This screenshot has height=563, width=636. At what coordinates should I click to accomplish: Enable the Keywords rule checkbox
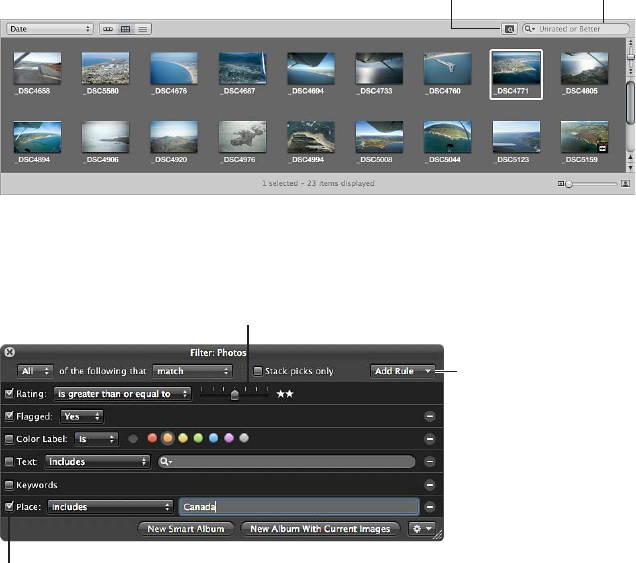[x=9, y=485]
